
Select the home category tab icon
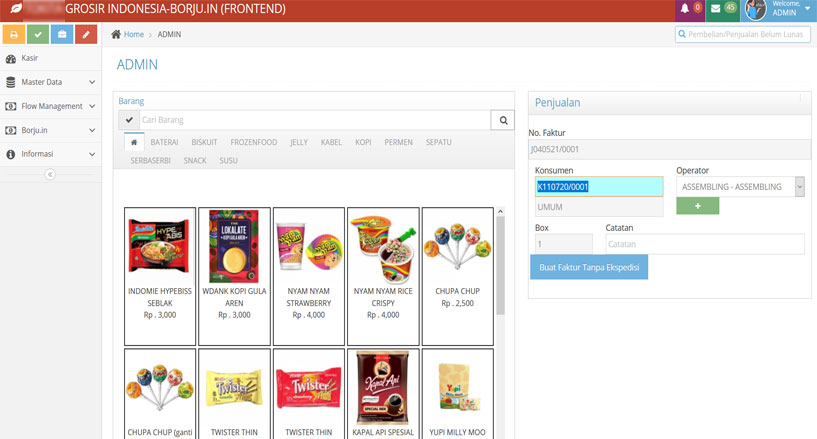tap(134, 142)
